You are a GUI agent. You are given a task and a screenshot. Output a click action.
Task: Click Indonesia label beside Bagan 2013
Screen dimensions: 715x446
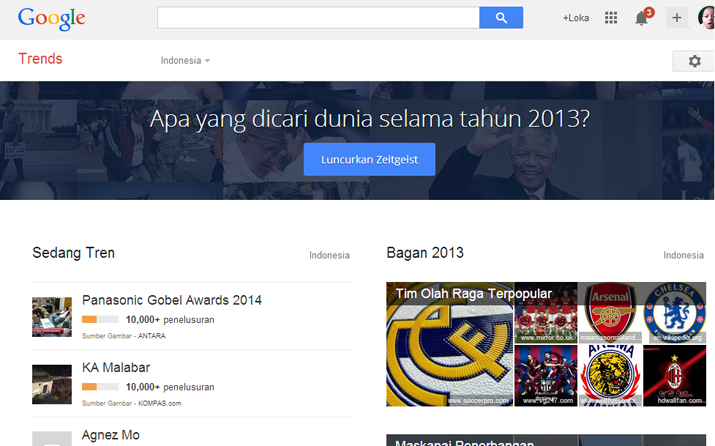[684, 255]
